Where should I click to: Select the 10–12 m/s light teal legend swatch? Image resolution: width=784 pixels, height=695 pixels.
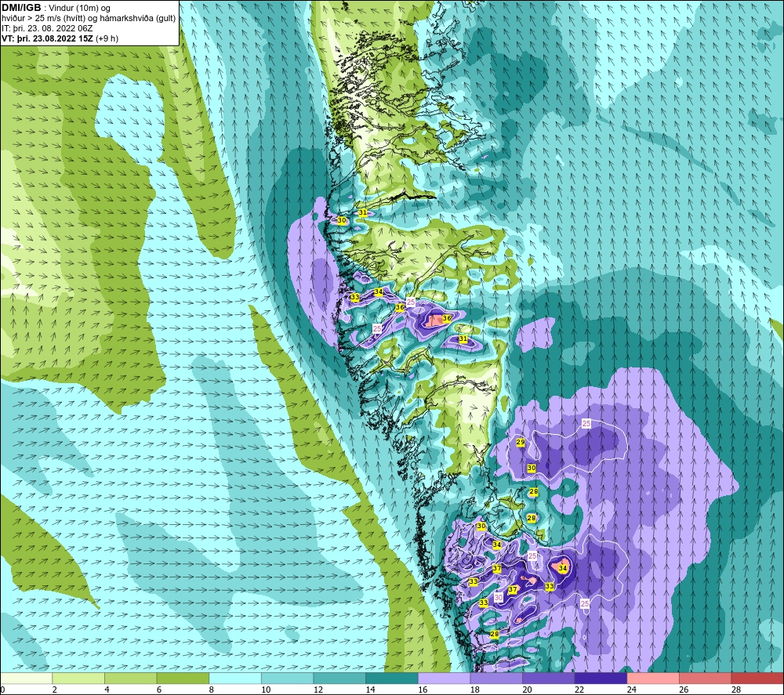coord(288,678)
